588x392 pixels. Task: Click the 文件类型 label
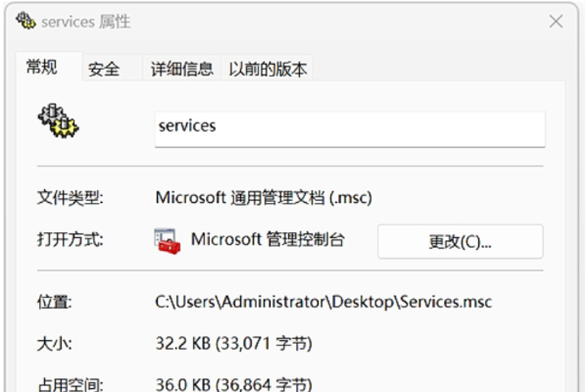(71, 198)
